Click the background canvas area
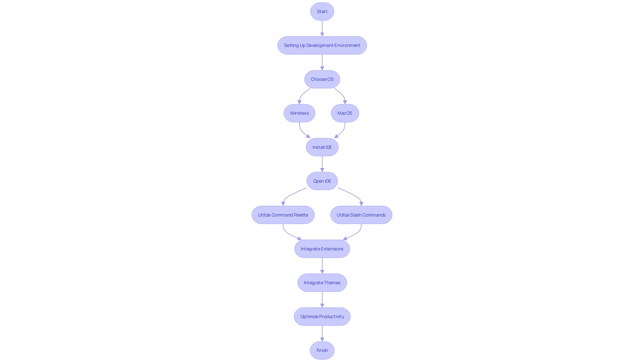This screenshot has height=362, width=644. 89,177
